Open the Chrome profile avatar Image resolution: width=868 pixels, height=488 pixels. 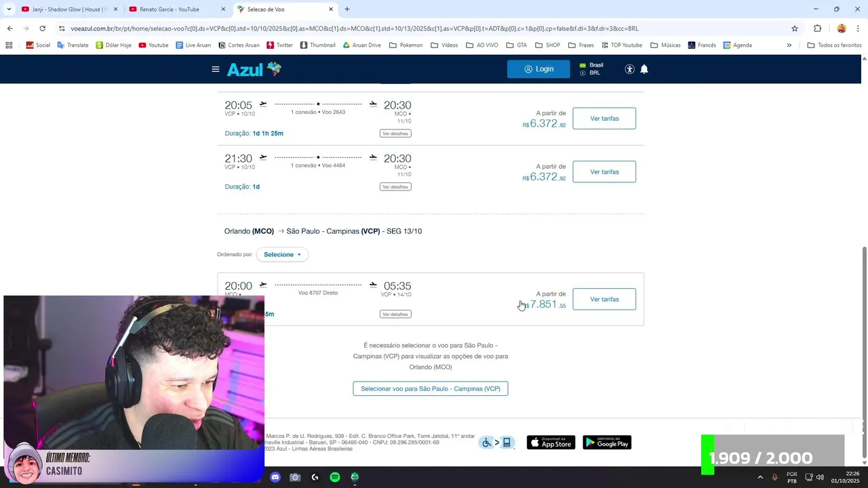click(842, 28)
